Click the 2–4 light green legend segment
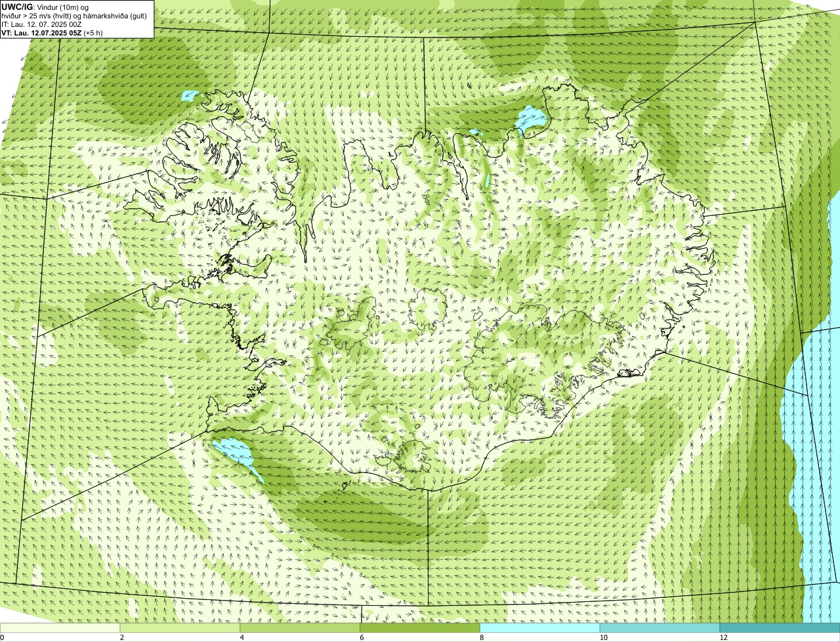Image resolution: width=840 pixels, height=642 pixels. [x=180, y=628]
